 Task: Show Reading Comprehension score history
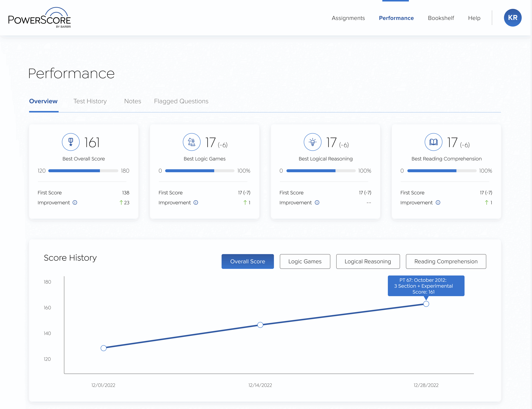tap(446, 261)
